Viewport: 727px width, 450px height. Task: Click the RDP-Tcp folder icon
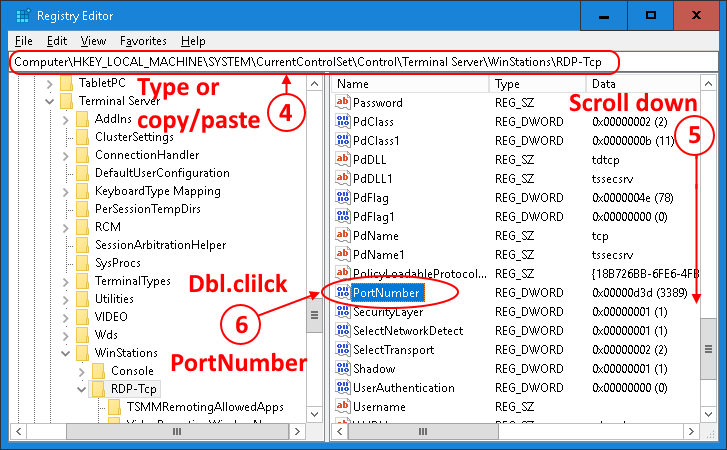coord(98,389)
